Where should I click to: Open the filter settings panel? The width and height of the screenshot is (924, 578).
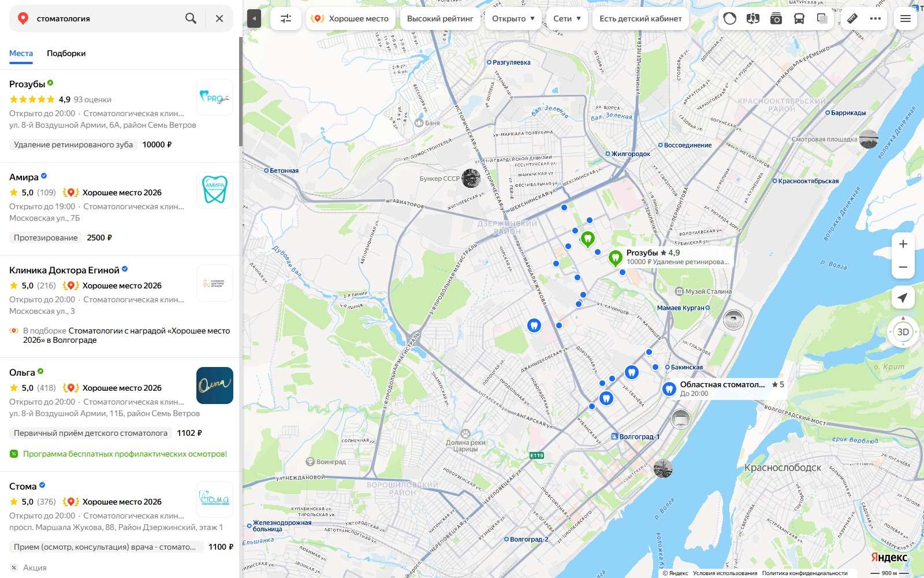click(x=286, y=18)
